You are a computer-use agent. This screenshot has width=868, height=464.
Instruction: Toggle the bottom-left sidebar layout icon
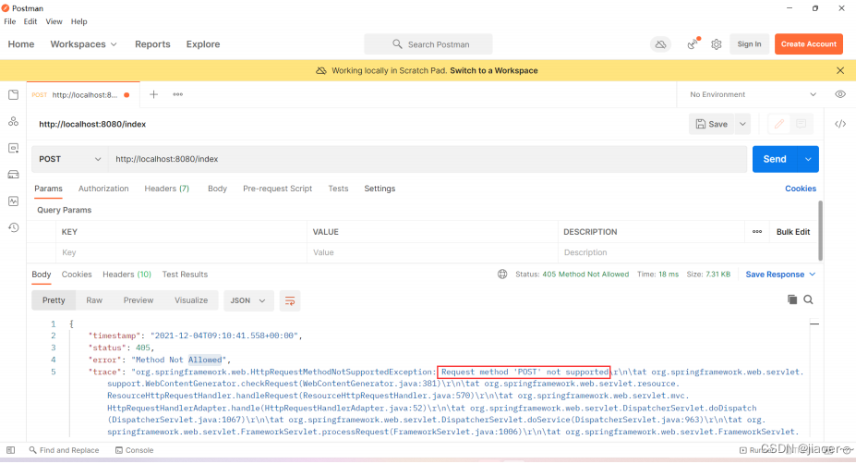coord(10,451)
